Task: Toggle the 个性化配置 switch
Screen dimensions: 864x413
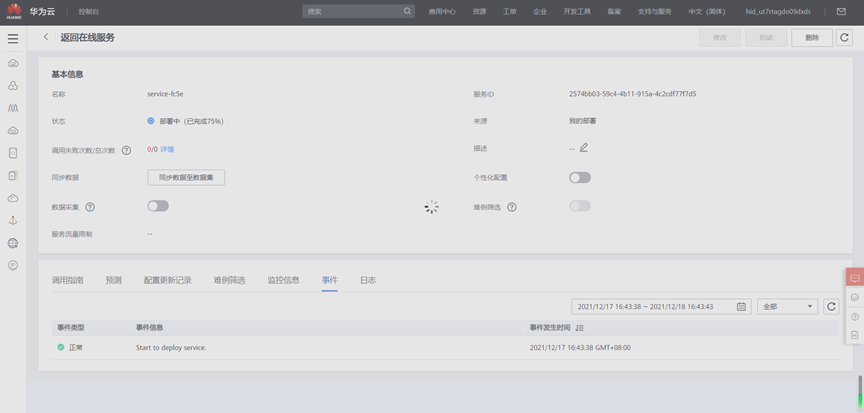Action: coord(580,177)
